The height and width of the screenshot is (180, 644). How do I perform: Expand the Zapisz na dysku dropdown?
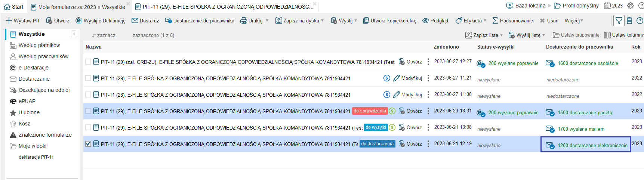coord(322,21)
